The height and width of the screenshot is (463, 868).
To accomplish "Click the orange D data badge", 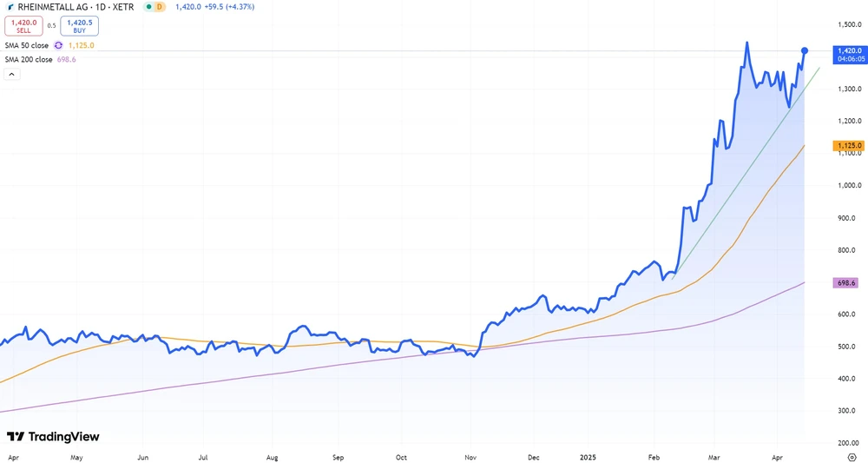I will coord(160,7).
